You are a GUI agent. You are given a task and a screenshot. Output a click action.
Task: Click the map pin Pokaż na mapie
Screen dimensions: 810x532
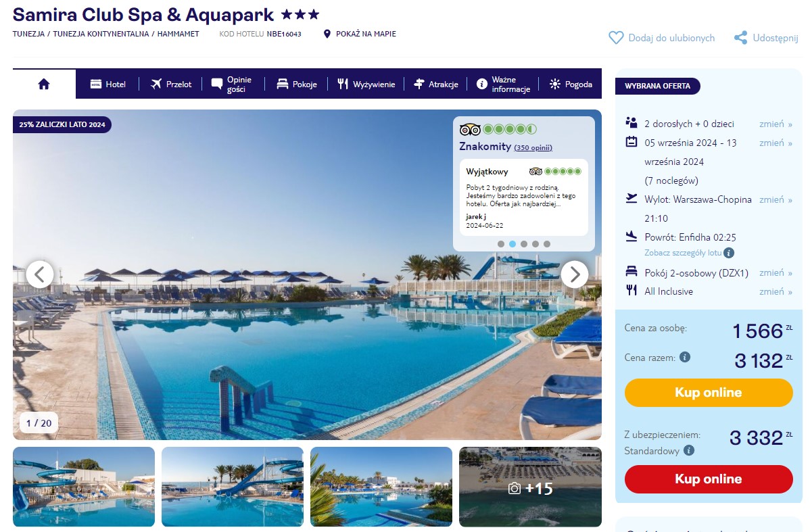tap(327, 34)
